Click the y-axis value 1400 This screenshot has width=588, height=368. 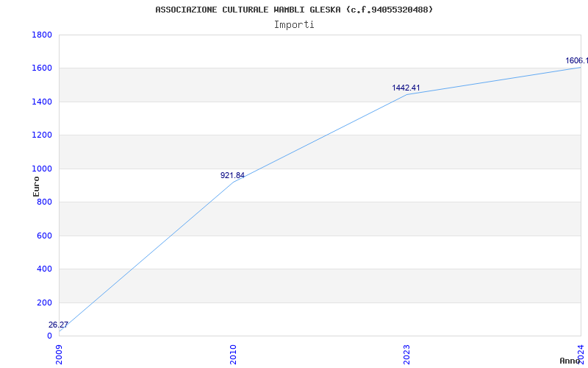42,102
